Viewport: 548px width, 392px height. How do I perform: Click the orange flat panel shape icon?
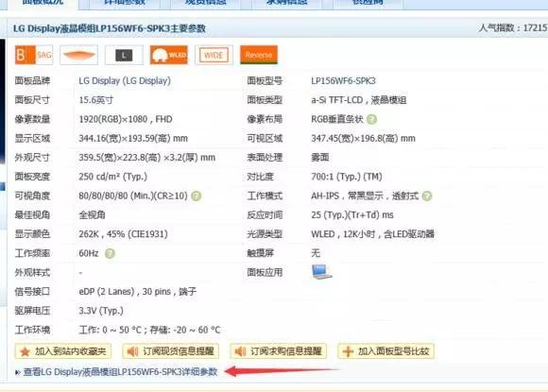(x=79, y=55)
